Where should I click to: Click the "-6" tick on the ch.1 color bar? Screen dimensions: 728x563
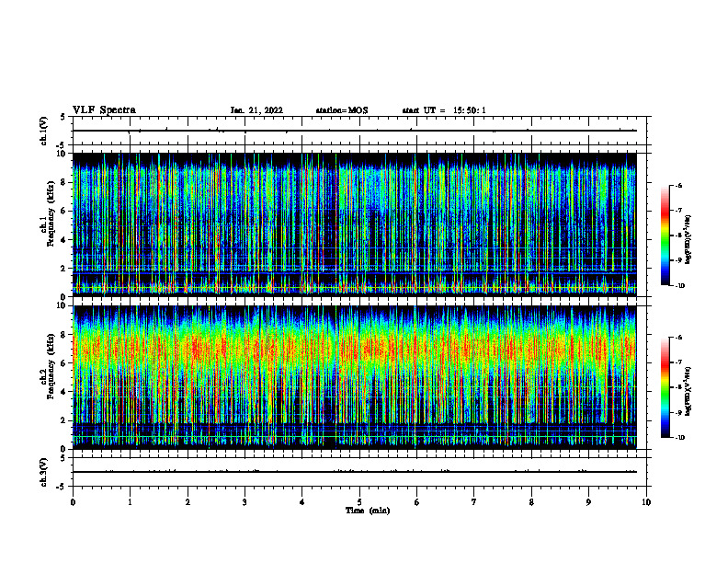(678, 185)
